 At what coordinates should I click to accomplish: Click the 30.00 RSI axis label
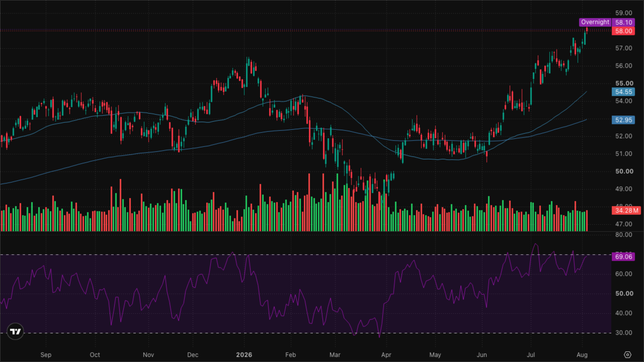tap(624, 333)
